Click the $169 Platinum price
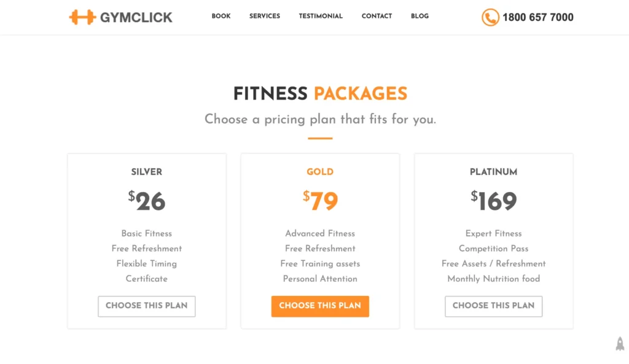 (x=493, y=201)
